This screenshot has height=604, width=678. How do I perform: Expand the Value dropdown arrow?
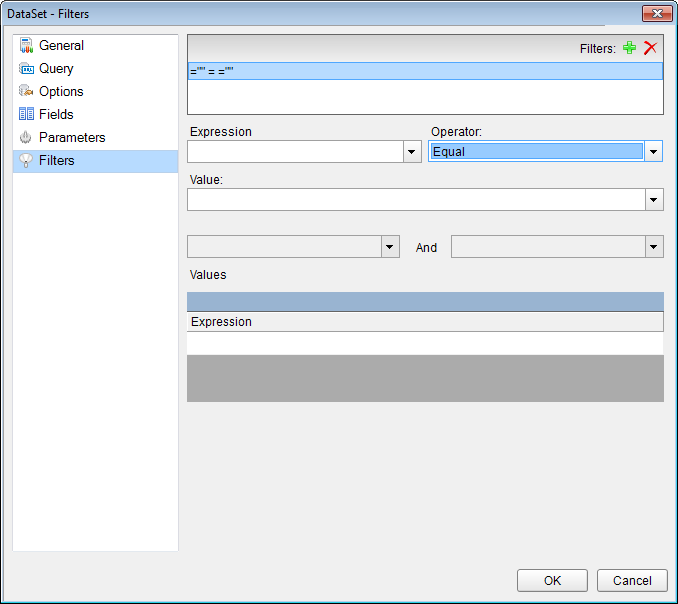[x=654, y=200]
